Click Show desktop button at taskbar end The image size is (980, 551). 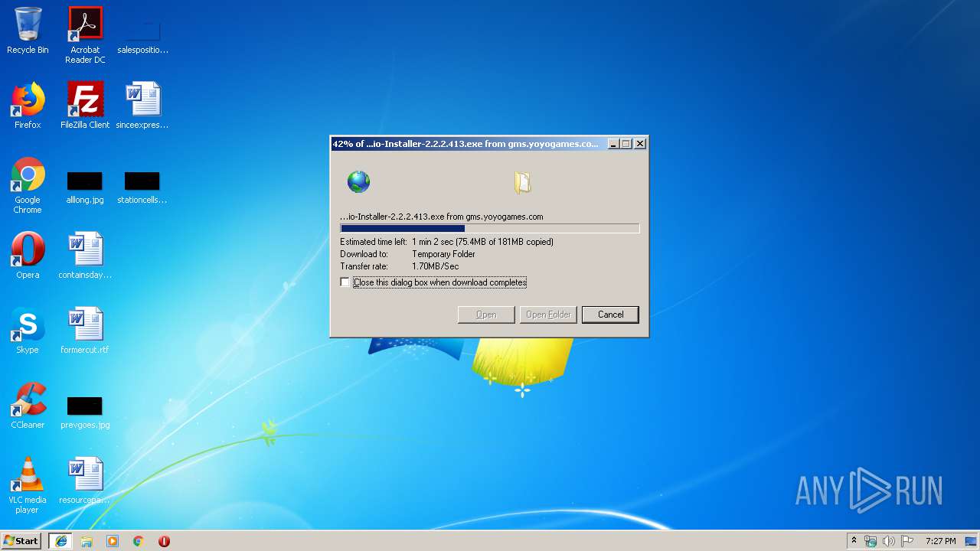point(972,541)
